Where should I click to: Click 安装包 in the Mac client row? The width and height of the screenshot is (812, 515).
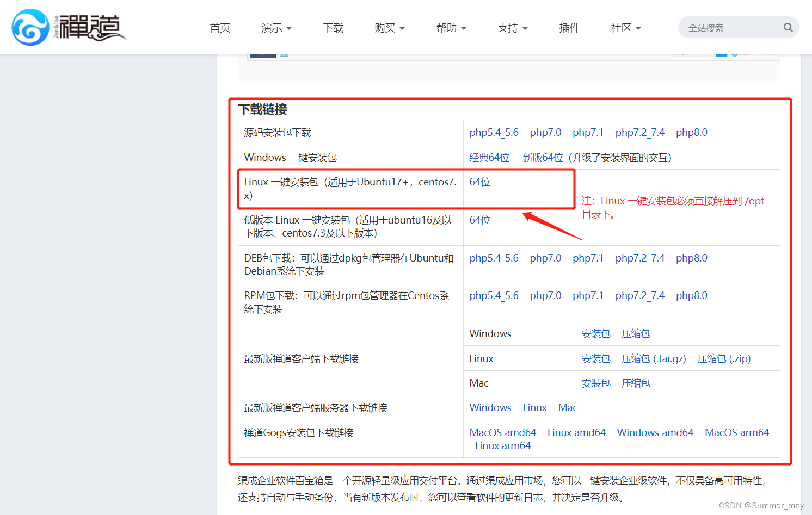(596, 383)
